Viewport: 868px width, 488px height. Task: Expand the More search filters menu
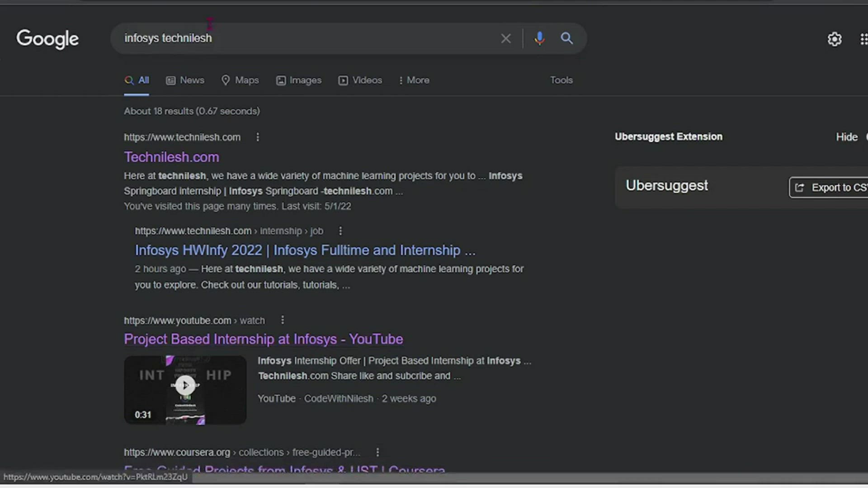tap(414, 80)
